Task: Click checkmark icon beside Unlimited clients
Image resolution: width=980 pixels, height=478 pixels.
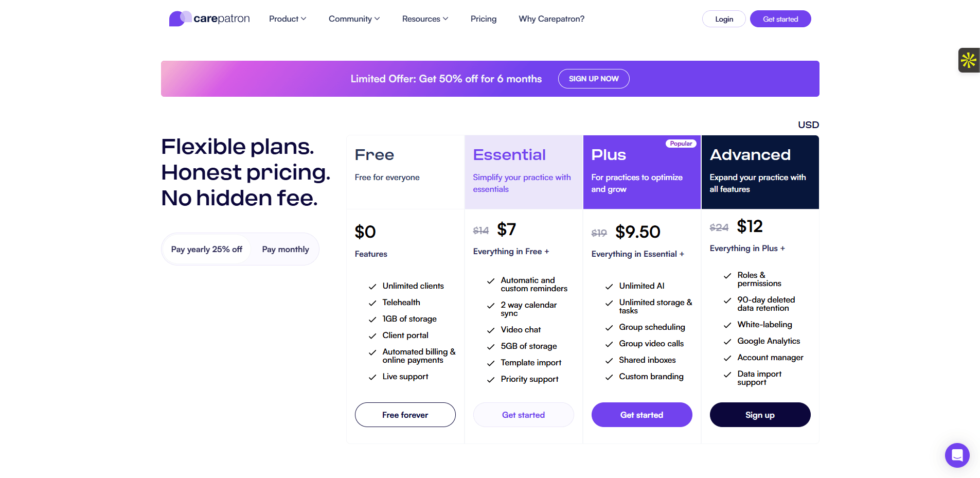Action: (x=372, y=287)
